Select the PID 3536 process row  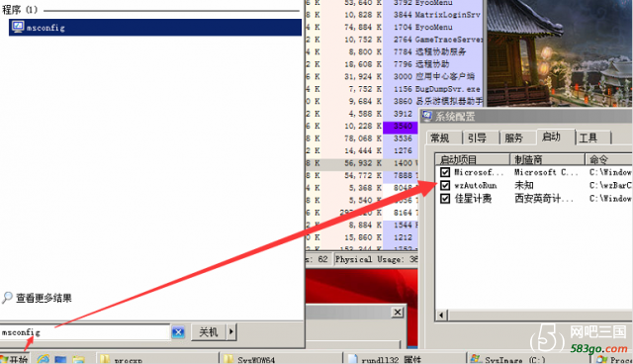[362, 138]
